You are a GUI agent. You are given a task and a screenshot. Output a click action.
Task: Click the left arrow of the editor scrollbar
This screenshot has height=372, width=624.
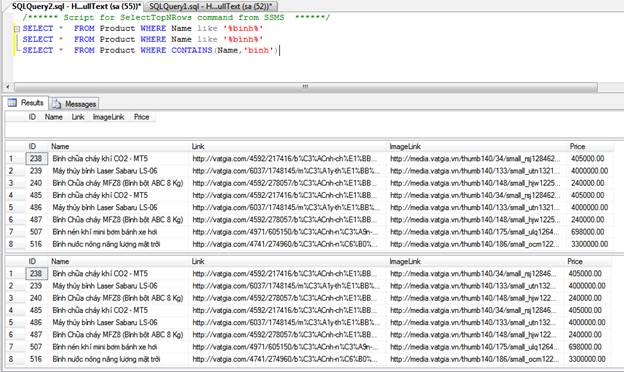pyautogui.click(x=8, y=87)
